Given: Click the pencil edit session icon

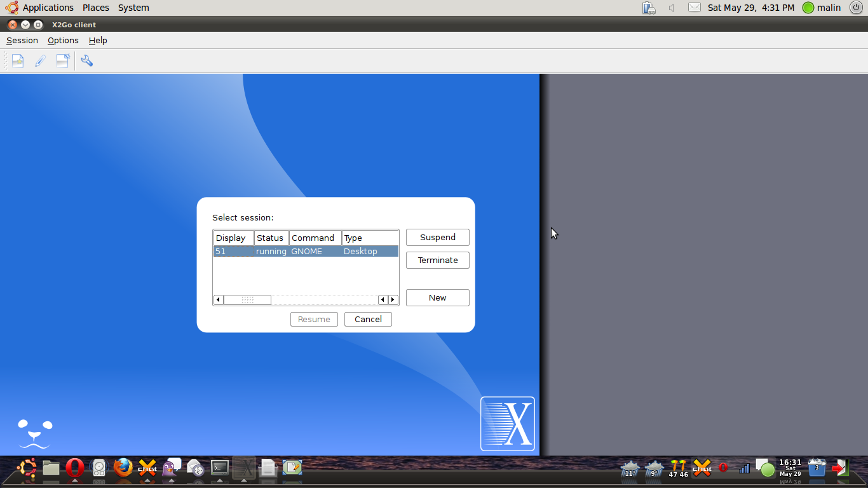Looking at the screenshot, I should (40, 61).
